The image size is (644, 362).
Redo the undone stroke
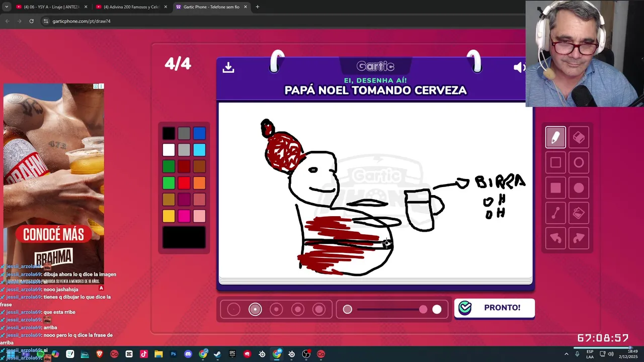(579, 238)
